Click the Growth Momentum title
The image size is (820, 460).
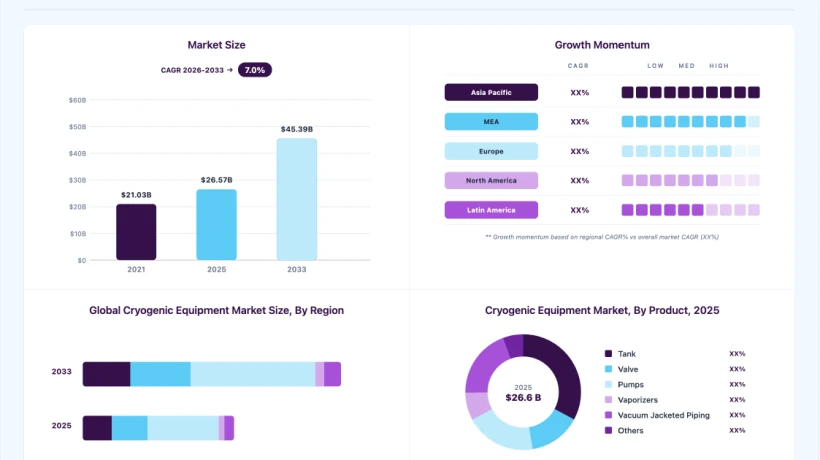coord(602,45)
